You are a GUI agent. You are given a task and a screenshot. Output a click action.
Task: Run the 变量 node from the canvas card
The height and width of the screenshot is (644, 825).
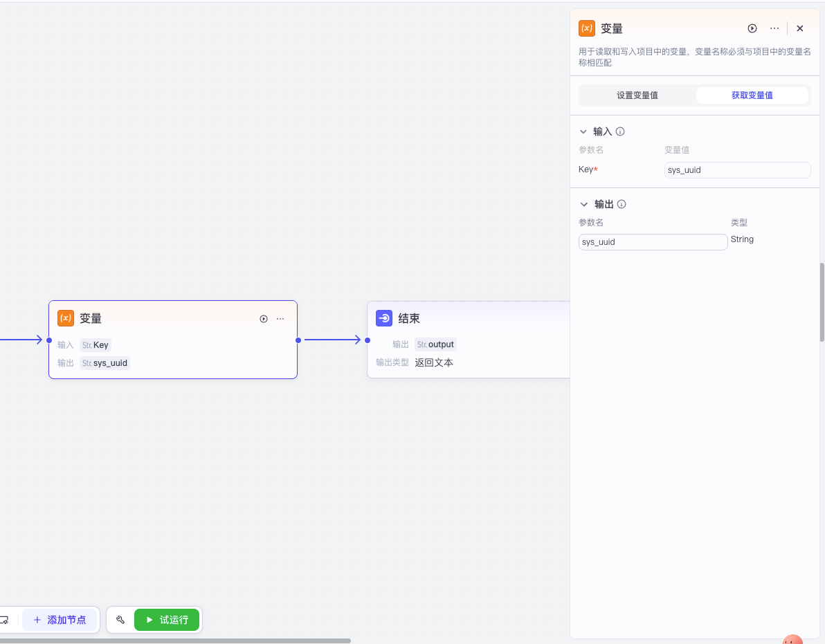coord(264,319)
